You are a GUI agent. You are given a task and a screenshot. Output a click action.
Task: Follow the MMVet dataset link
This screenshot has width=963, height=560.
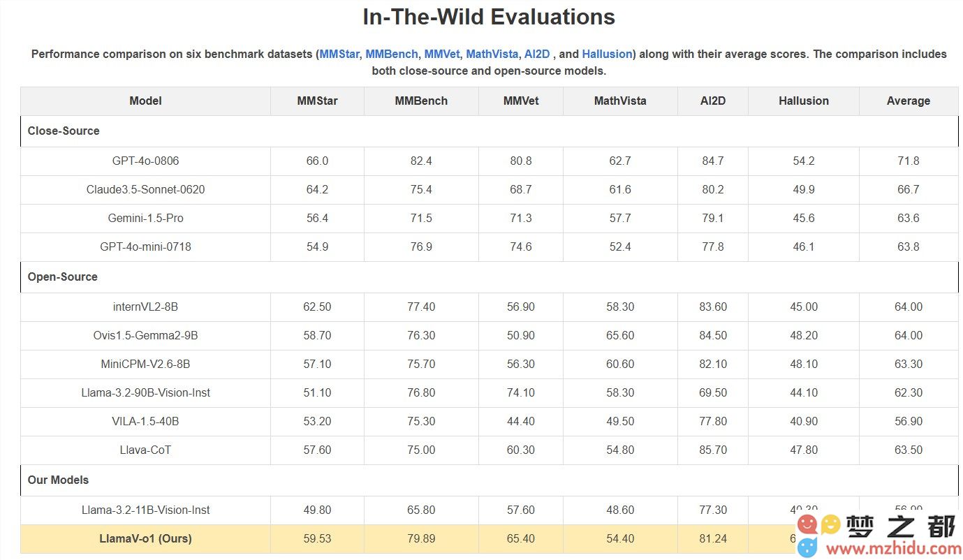click(442, 54)
